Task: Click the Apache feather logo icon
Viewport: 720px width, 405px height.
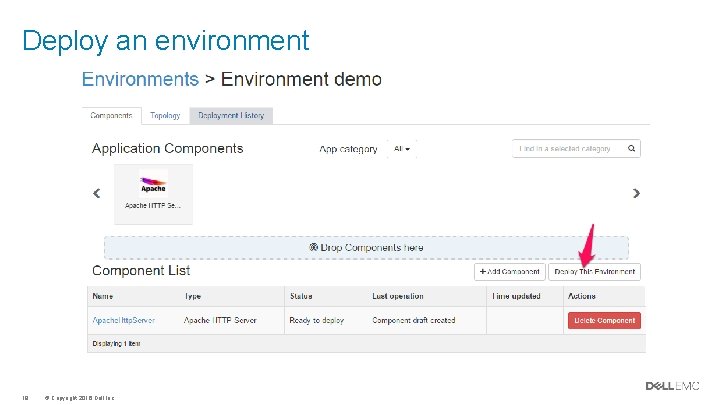Action: (x=153, y=184)
